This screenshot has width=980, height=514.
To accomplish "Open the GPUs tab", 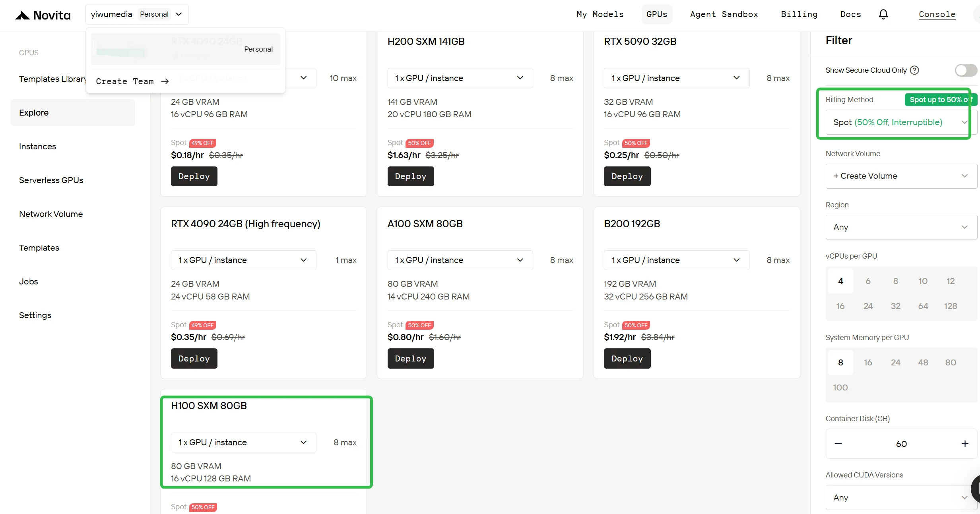I will click(x=657, y=14).
